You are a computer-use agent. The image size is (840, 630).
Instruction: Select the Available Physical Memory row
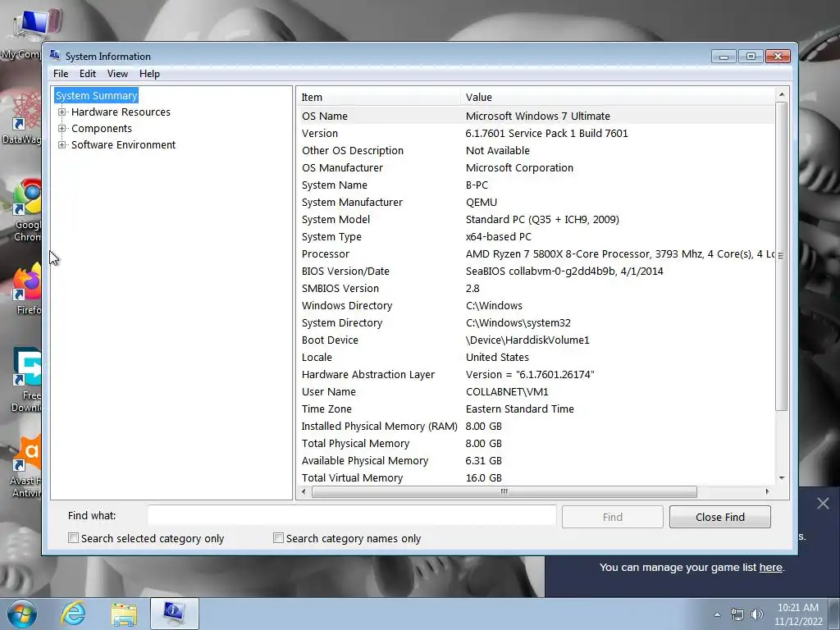[536, 461]
